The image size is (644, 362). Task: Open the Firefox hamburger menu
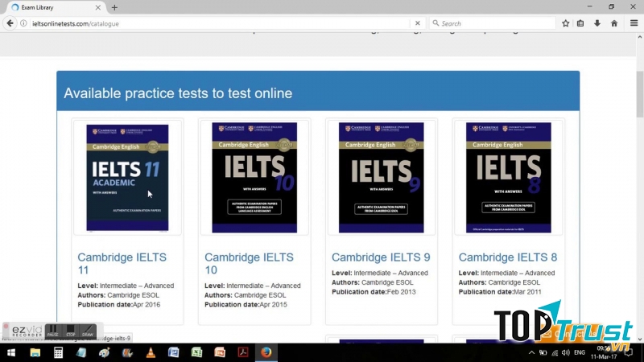(x=634, y=23)
